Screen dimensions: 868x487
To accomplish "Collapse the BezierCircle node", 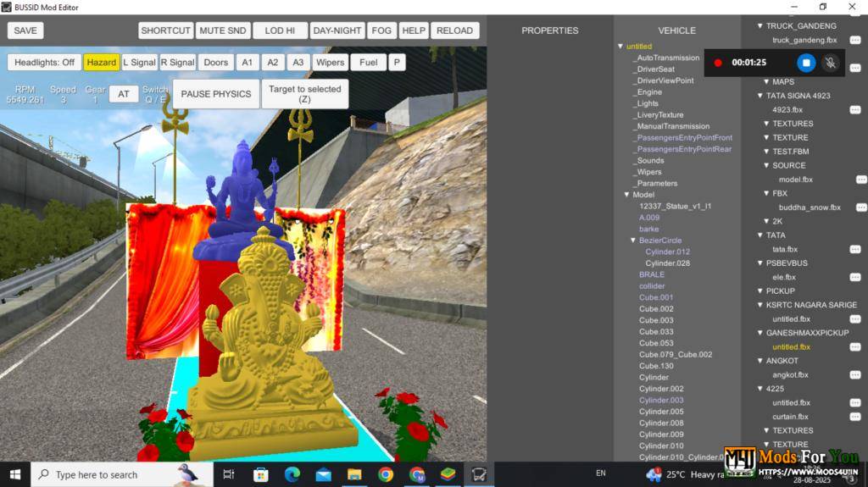I will tap(632, 241).
